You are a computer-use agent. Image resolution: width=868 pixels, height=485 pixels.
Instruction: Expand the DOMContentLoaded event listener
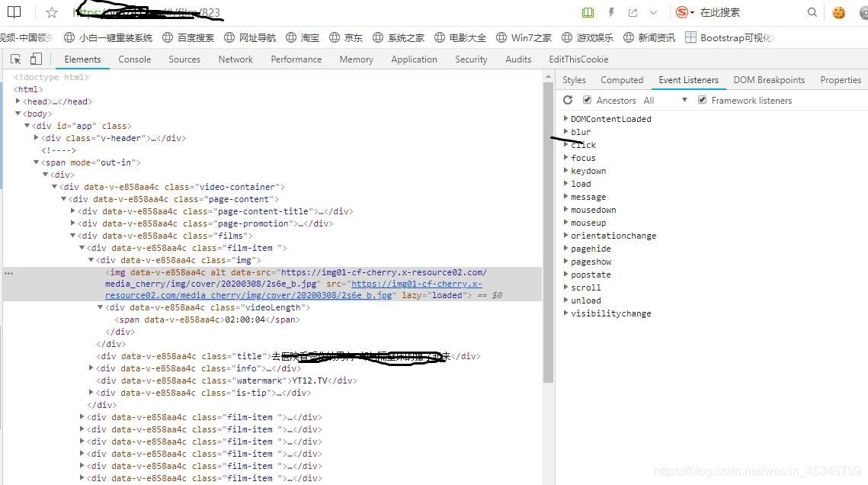(566, 119)
